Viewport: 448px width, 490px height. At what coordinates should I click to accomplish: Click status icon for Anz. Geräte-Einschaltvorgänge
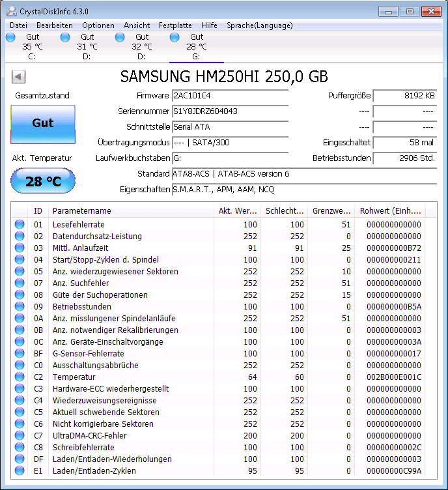pos(20,341)
